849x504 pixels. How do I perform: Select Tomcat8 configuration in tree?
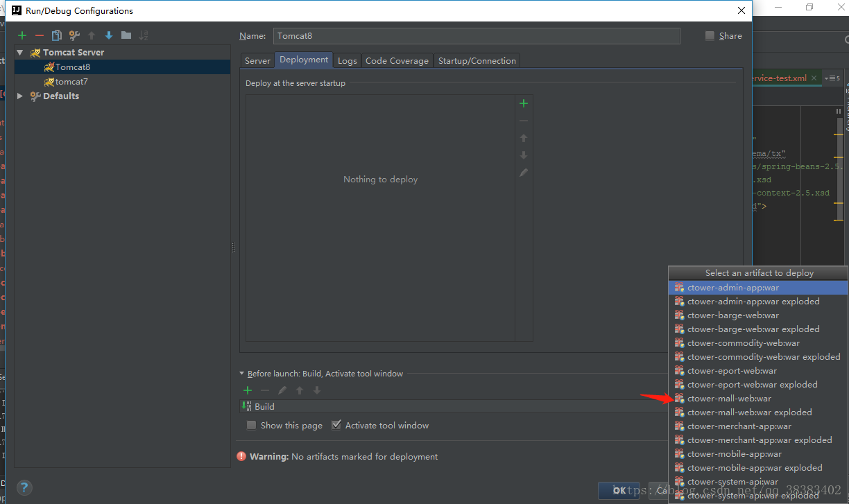[x=123, y=67]
